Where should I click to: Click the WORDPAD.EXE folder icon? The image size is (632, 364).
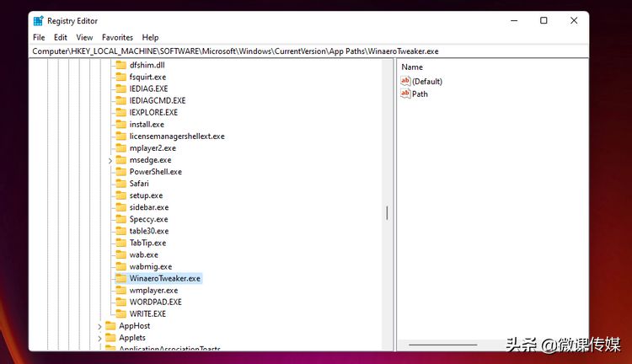pyautogui.click(x=121, y=302)
